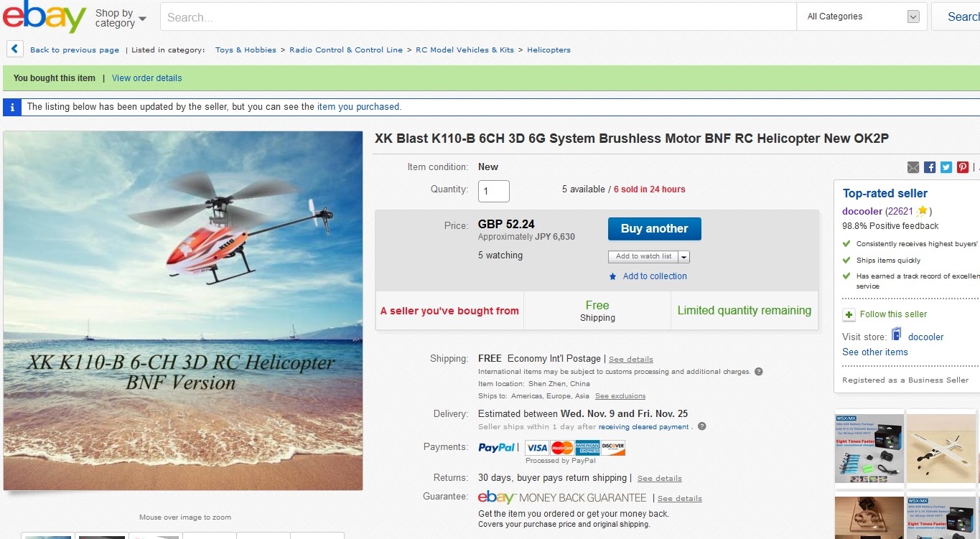The height and width of the screenshot is (539, 980).
Task: Click 'Approximately JPY 6,630' text
Action: [x=526, y=237]
